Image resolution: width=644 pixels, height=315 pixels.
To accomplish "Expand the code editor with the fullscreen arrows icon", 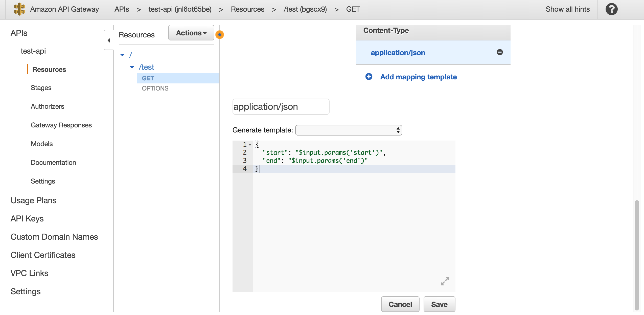I will pyautogui.click(x=445, y=281).
